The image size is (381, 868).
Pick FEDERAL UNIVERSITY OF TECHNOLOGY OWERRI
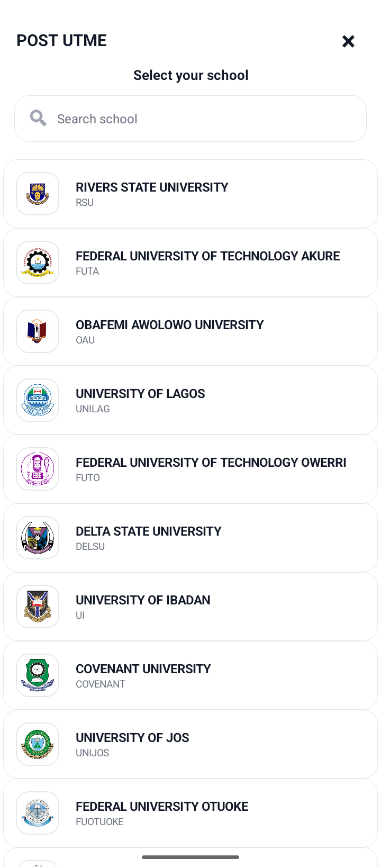pos(190,469)
